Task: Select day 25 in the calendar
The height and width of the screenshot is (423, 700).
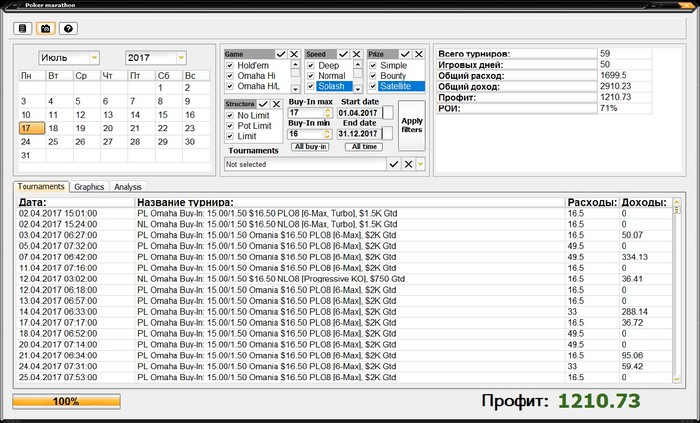Action: tap(59, 142)
